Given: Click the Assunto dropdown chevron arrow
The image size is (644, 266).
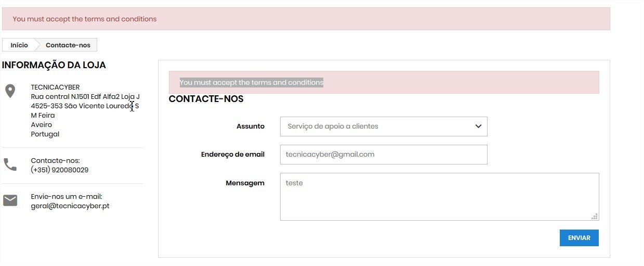Looking at the screenshot, I should click(x=478, y=126).
